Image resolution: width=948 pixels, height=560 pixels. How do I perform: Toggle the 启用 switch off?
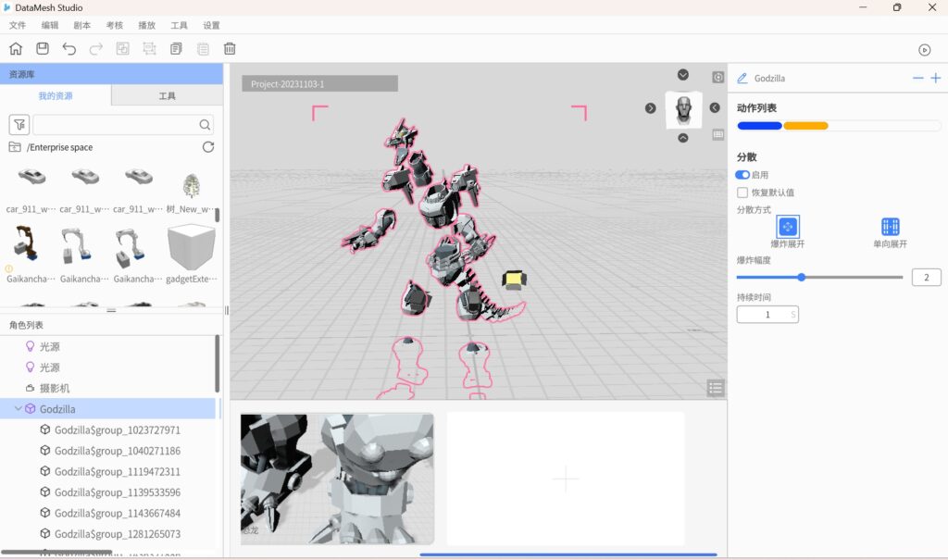[742, 175]
